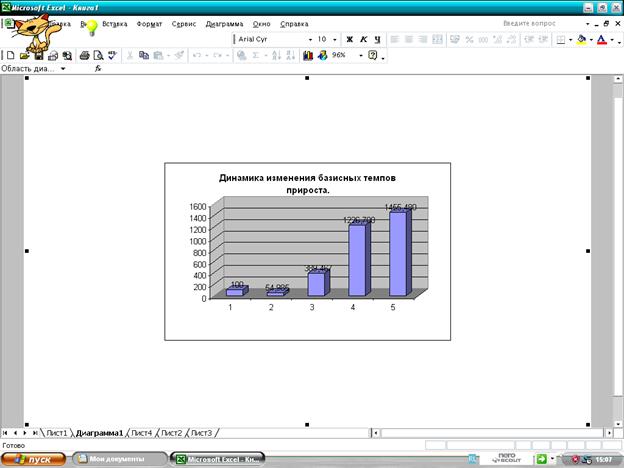
Task: Click the fill color bucket icon
Action: [x=582, y=39]
